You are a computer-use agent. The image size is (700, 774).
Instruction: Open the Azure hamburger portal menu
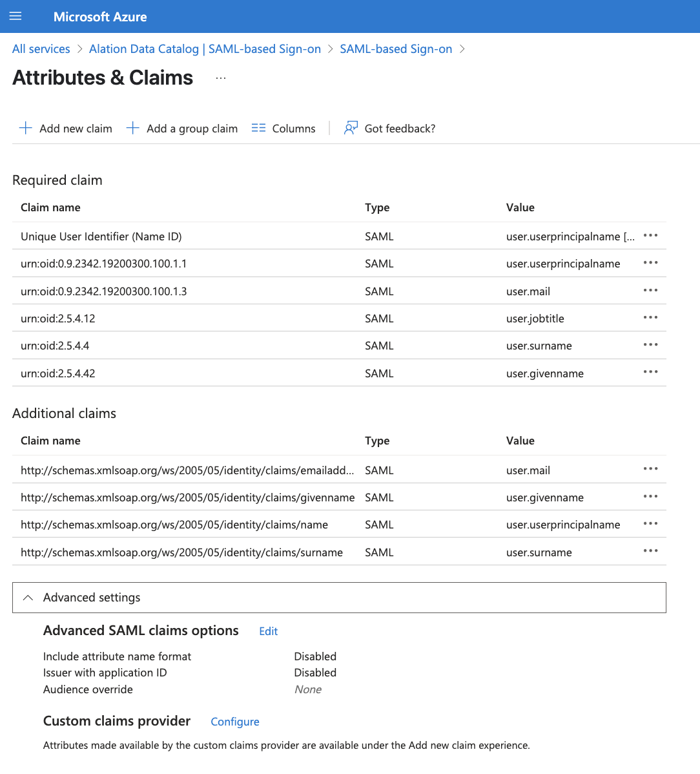(x=15, y=16)
